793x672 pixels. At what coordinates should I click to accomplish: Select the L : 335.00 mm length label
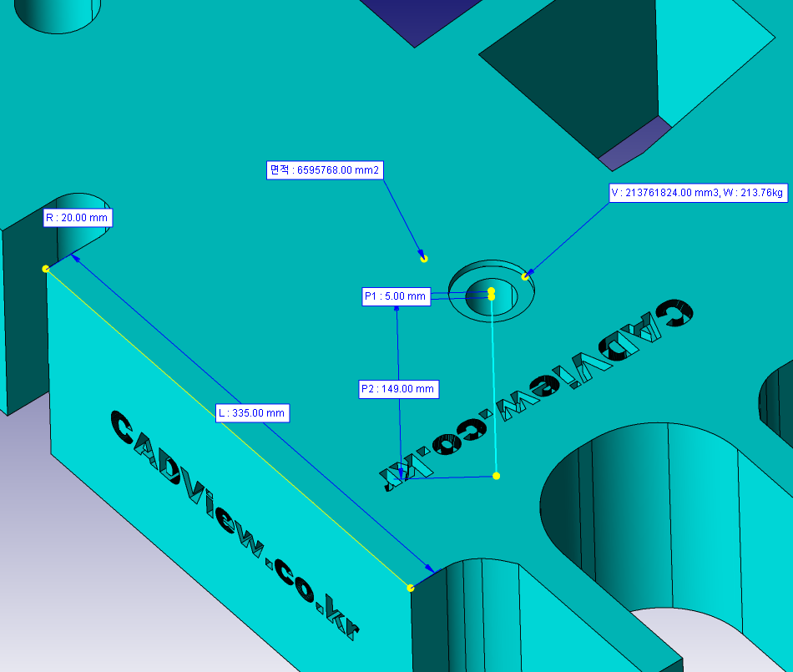click(x=253, y=412)
